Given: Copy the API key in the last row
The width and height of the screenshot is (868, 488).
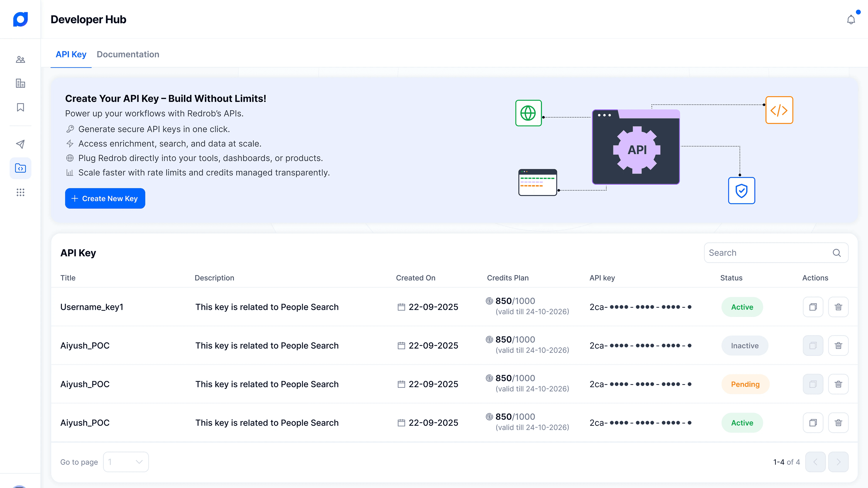Looking at the screenshot, I should (x=813, y=423).
